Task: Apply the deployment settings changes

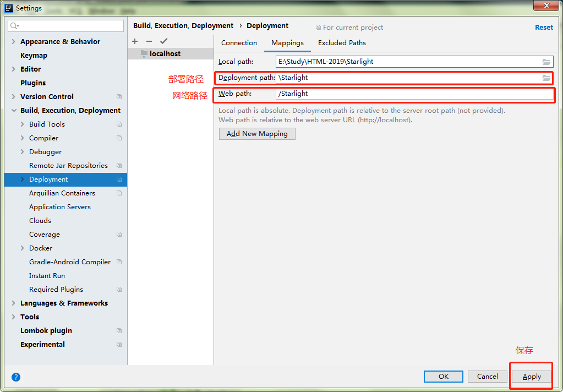Action: tap(530, 376)
